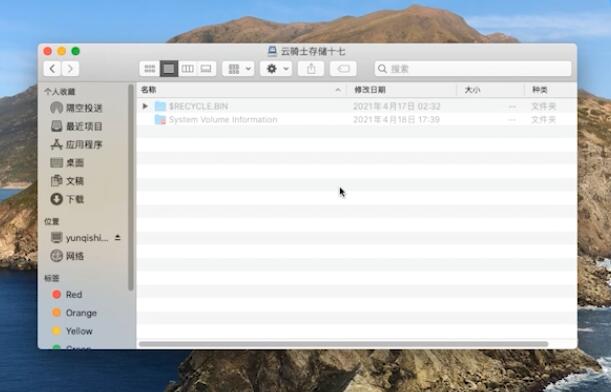This screenshot has height=392, width=611.
Task: Switch to icon view
Action: click(150, 69)
